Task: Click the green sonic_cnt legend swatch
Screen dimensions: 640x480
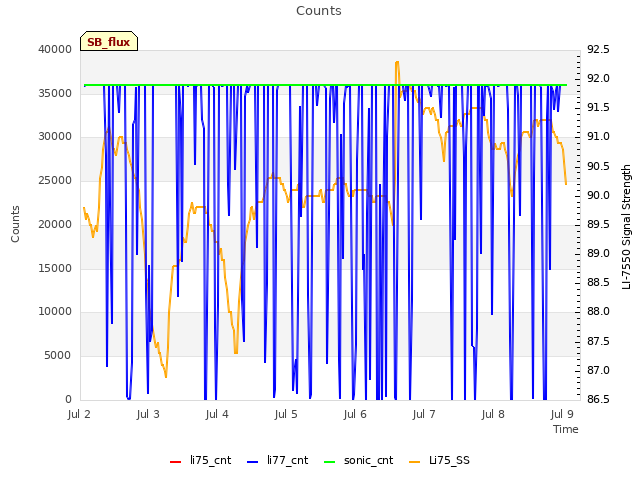Action: point(329,462)
